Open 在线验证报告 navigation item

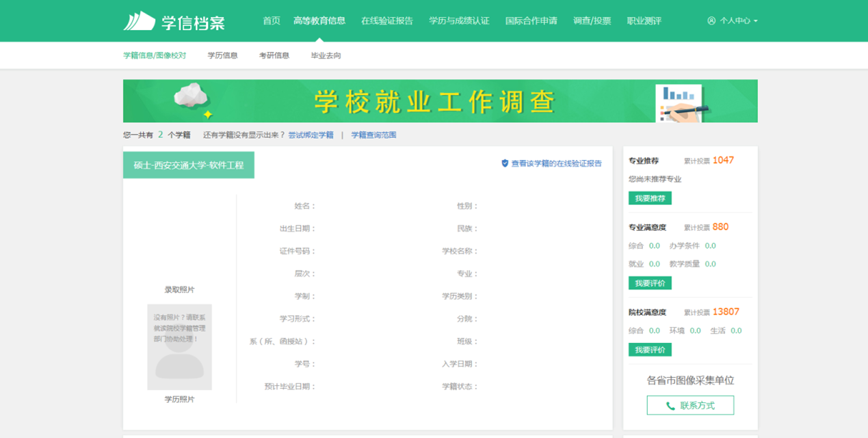click(387, 21)
